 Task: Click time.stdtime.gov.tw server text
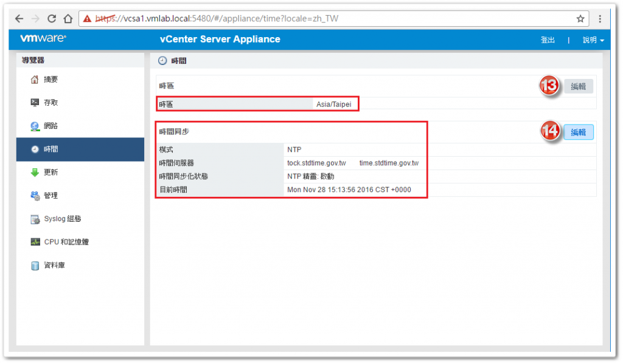pyautogui.click(x=389, y=163)
